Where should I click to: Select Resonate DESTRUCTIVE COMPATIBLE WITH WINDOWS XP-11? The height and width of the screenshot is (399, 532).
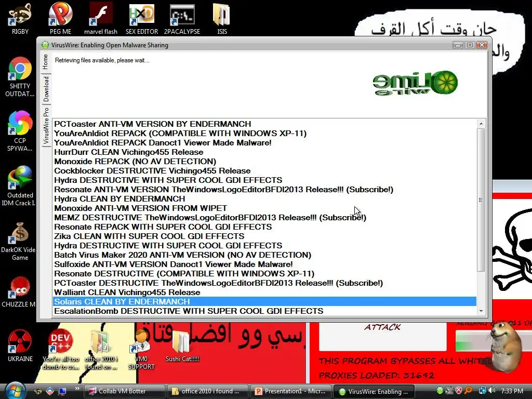(x=264, y=273)
